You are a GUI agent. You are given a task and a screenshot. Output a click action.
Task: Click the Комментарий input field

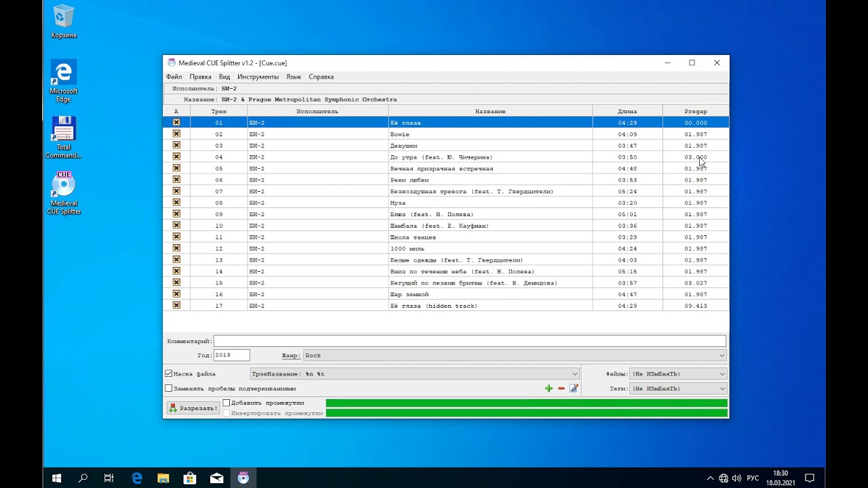click(470, 341)
